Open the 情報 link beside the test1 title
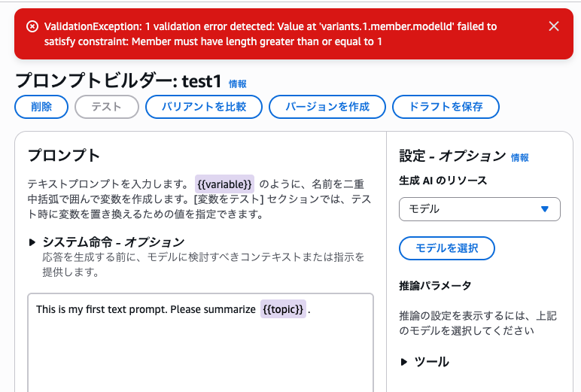 point(237,84)
